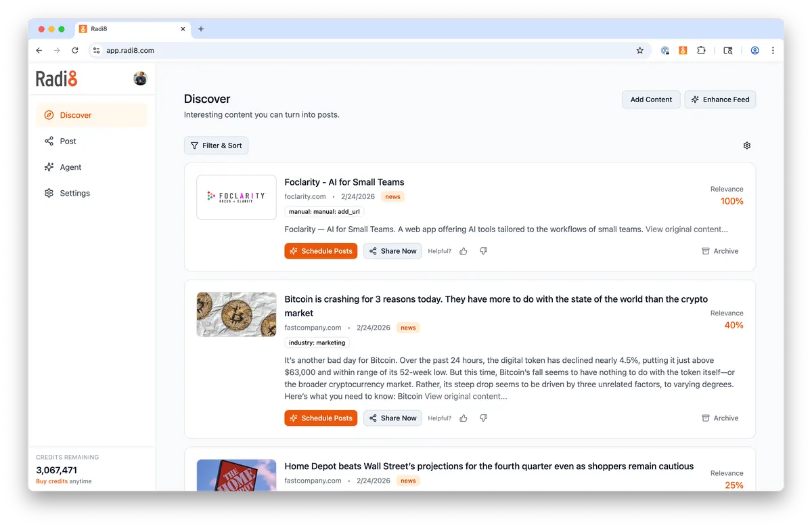Click the news tag on the Bitcoin article
Screen dimensions: 812x528
408,328
